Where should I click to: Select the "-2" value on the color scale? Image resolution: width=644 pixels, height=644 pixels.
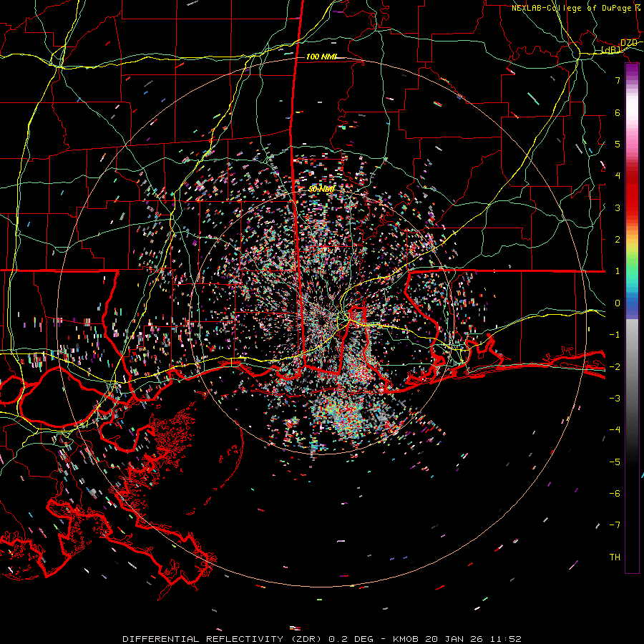(x=615, y=367)
